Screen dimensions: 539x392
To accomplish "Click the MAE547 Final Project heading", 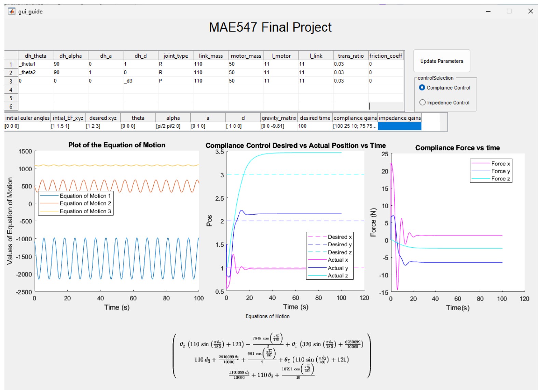I will tap(270, 27).
